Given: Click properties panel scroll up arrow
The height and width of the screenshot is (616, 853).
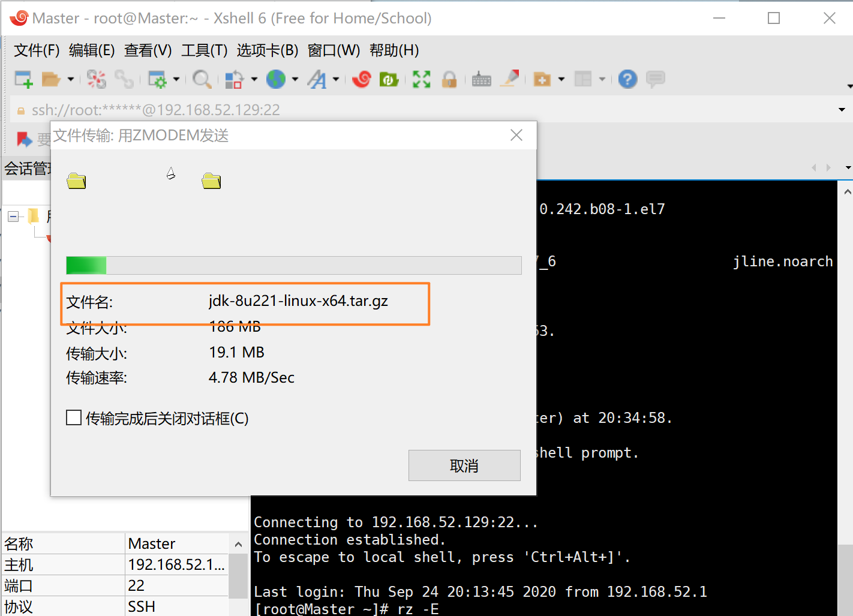Looking at the screenshot, I should pyautogui.click(x=238, y=545).
